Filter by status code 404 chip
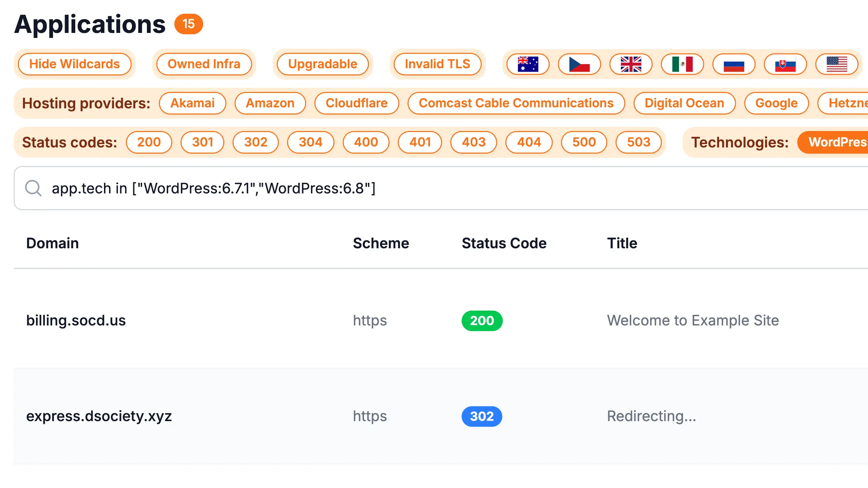The width and height of the screenshot is (868, 488). tap(529, 142)
